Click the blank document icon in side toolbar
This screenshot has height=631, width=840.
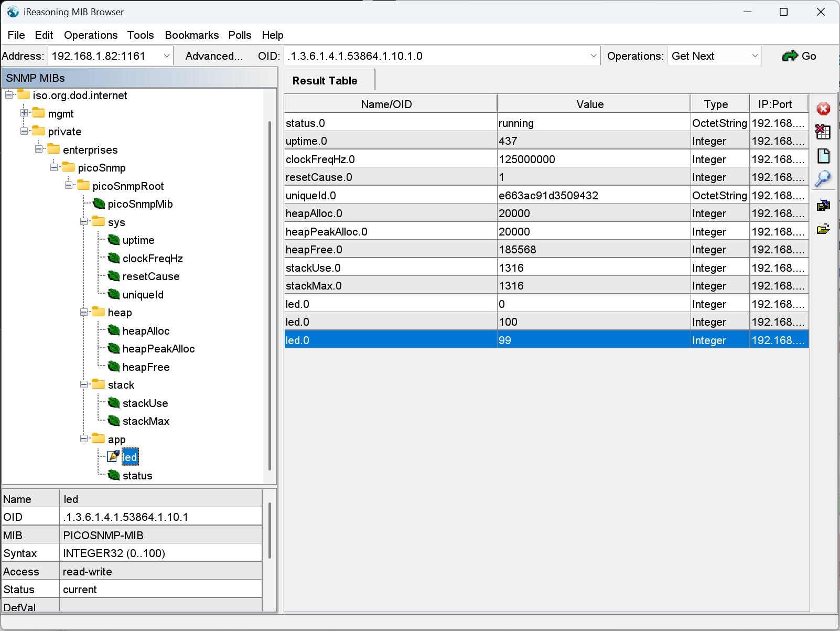[x=823, y=156]
